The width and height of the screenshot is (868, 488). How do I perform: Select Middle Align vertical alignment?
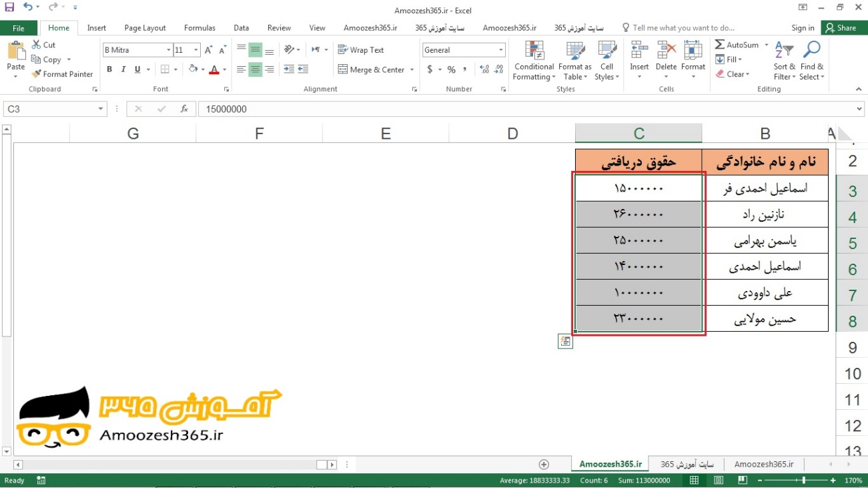pyautogui.click(x=256, y=50)
